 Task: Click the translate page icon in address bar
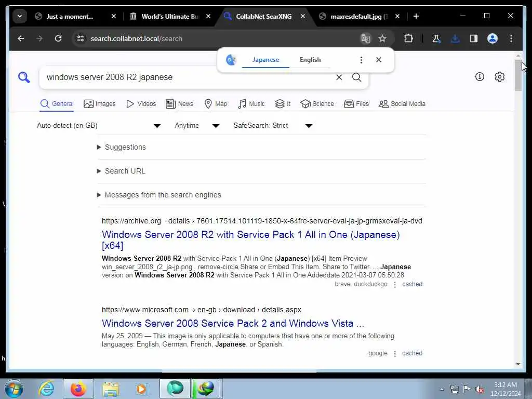coord(365,38)
